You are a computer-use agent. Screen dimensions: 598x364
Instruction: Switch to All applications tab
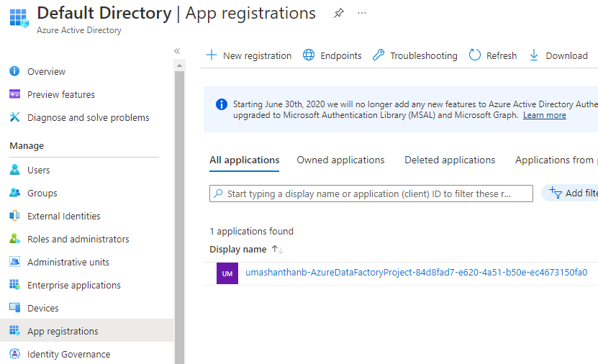coord(244,160)
